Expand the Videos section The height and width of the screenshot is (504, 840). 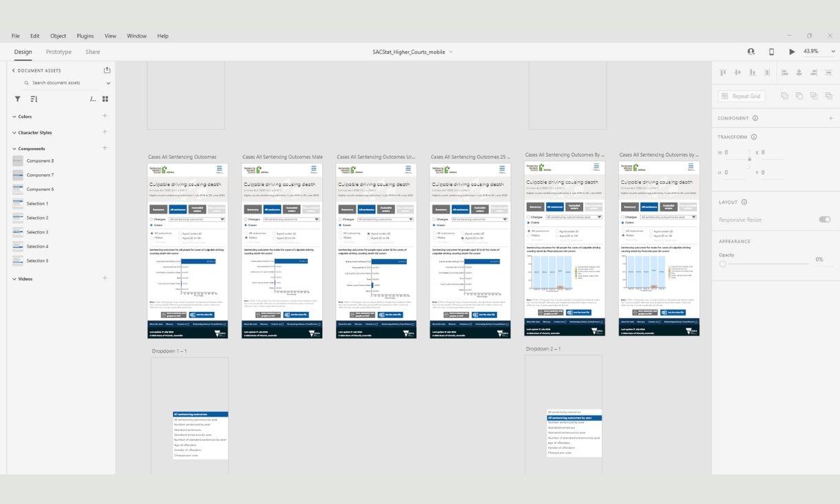tap(14, 279)
